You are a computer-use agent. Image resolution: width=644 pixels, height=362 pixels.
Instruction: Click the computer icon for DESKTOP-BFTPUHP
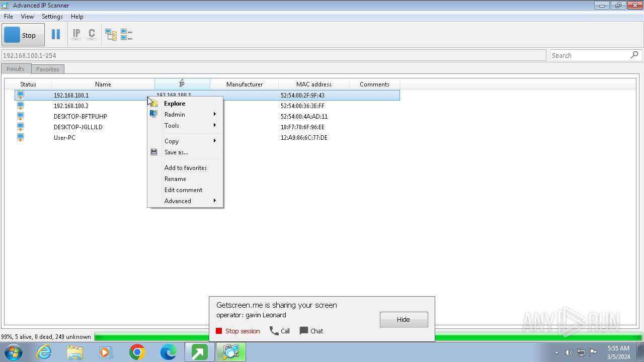pos(21,116)
